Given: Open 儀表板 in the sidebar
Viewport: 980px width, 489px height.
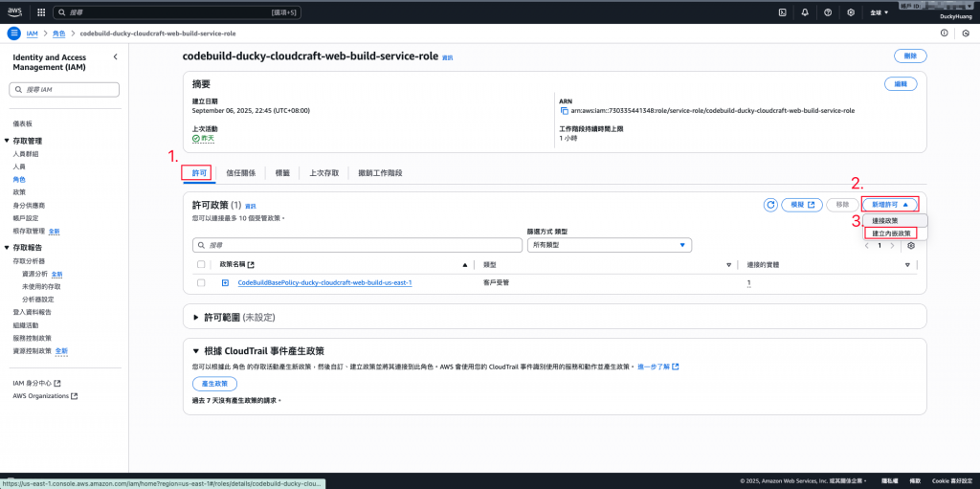Looking at the screenshot, I should tap(22, 124).
